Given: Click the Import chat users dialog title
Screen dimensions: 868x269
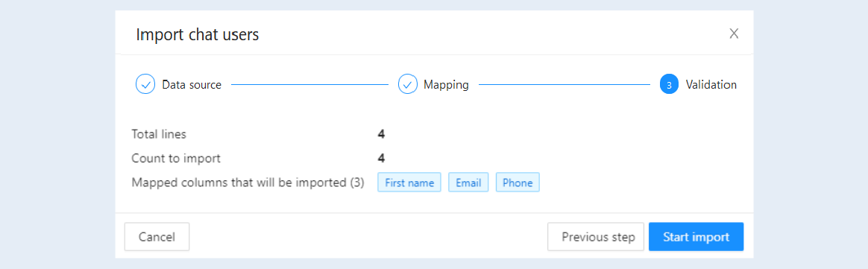Looking at the screenshot, I should coord(198,35).
